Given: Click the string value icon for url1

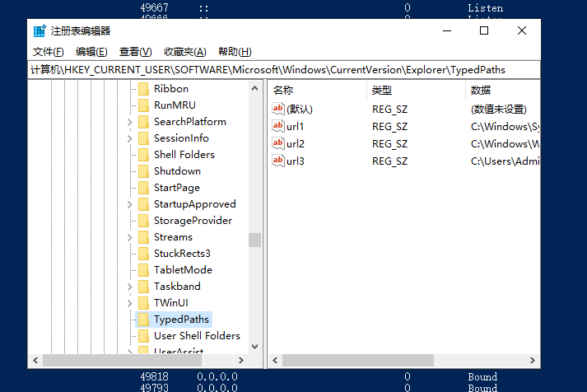Looking at the screenshot, I should (278, 126).
